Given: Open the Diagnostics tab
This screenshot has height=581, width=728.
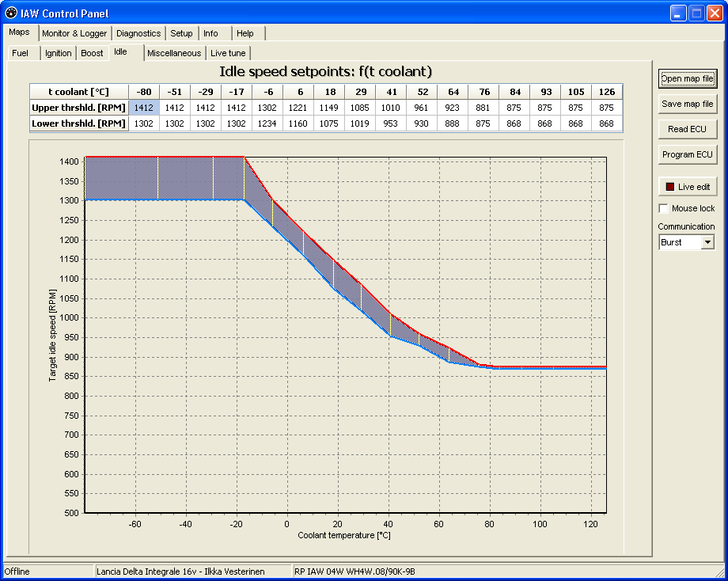Looking at the screenshot, I should [138, 33].
